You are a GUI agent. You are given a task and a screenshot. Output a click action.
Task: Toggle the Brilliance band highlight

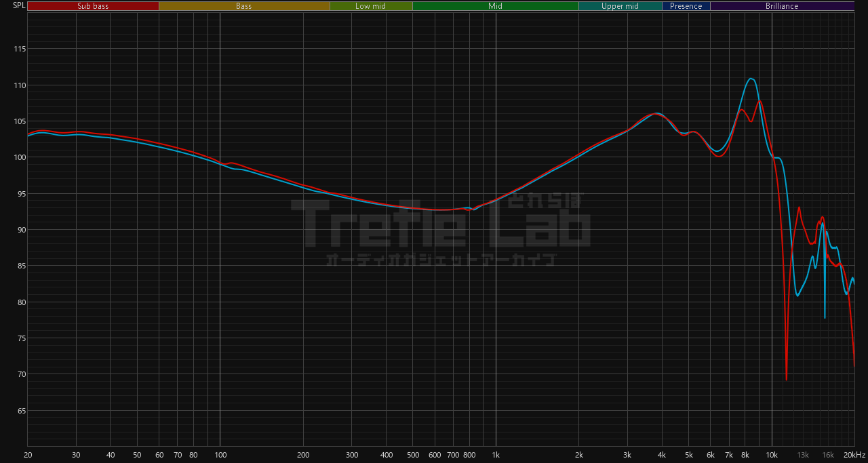coord(781,5)
